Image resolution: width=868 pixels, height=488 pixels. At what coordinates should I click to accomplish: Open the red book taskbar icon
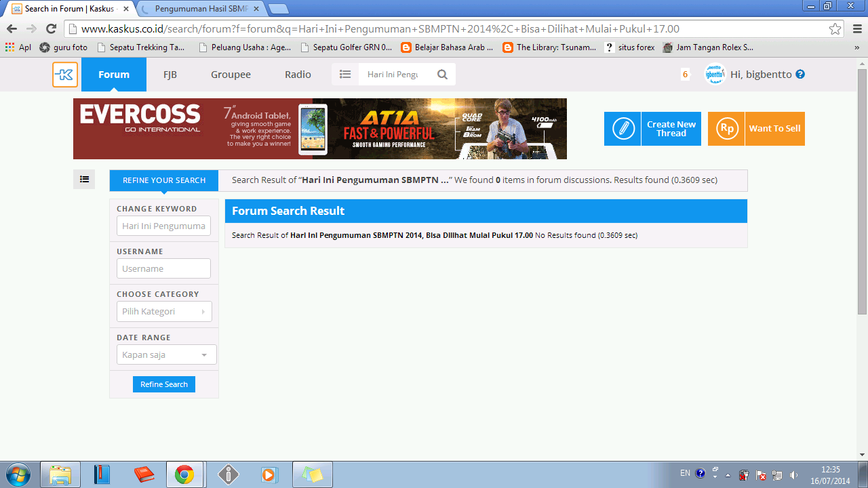[x=144, y=474]
